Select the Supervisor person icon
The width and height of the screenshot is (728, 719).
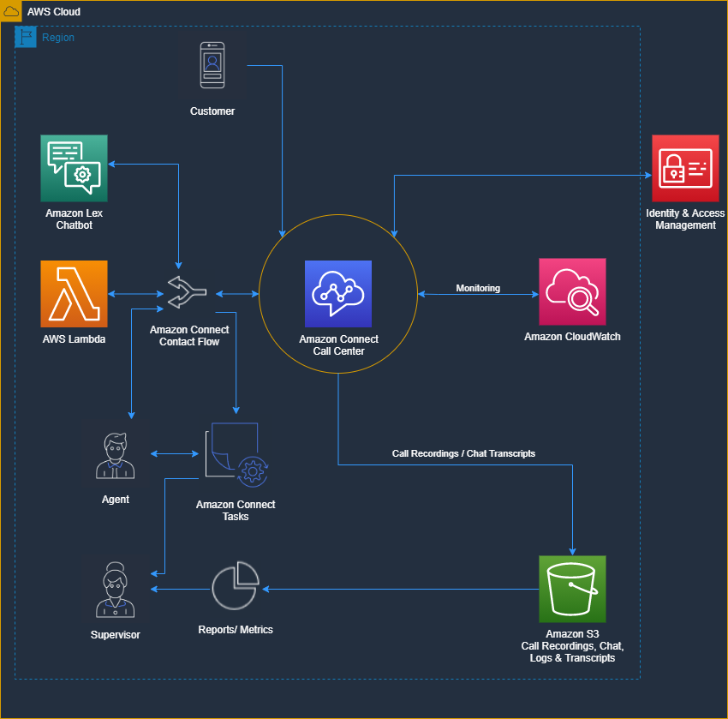click(115, 589)
